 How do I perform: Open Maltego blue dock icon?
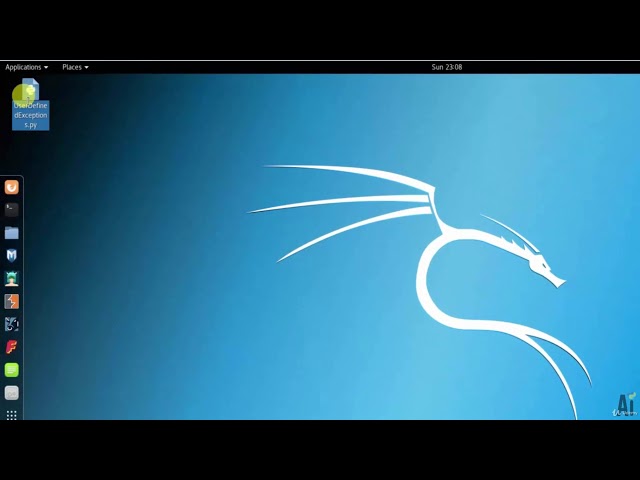pos(11,324)
